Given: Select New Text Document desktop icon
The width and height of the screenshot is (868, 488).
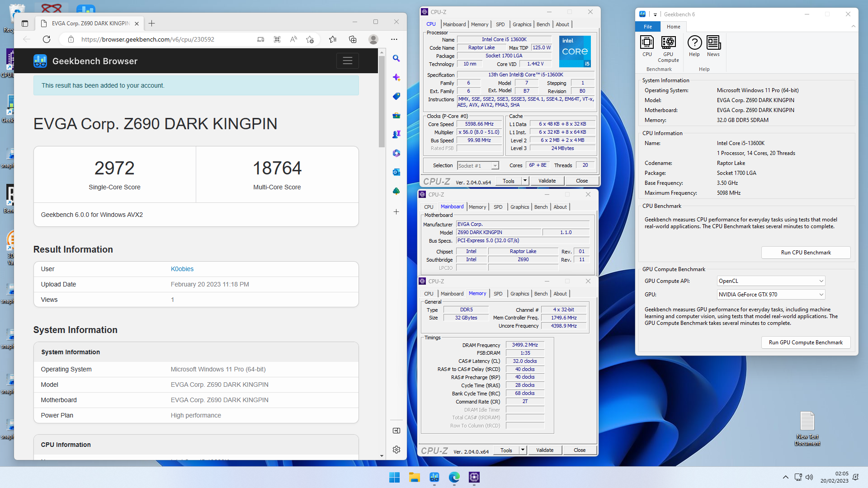Looking at the screenshot, I should pyautogui.click(x=807, y=428).
